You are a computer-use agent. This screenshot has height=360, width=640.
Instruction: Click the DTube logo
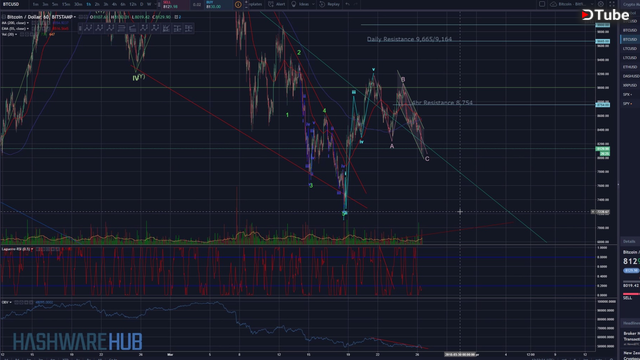(x=605, y=15)
